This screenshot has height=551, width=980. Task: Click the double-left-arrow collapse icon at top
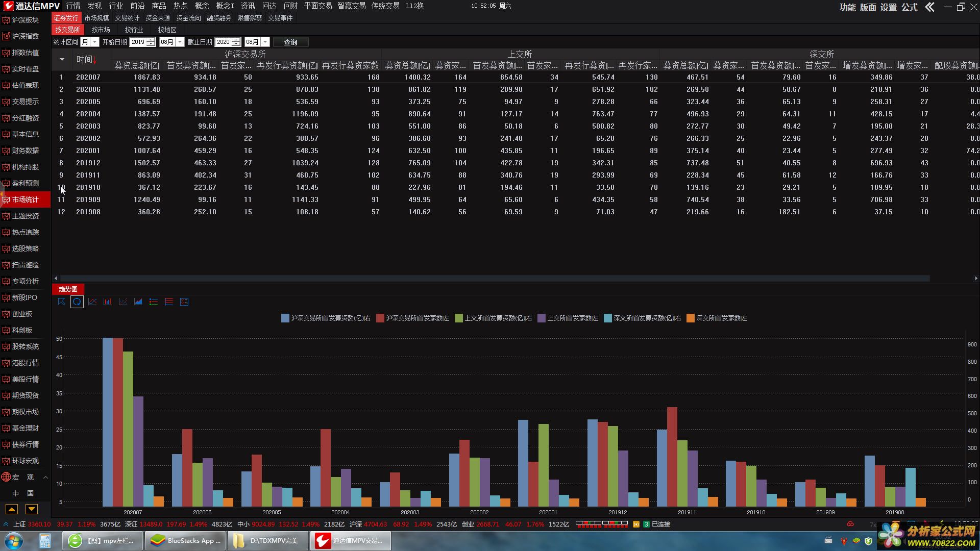tap(930, 7)
